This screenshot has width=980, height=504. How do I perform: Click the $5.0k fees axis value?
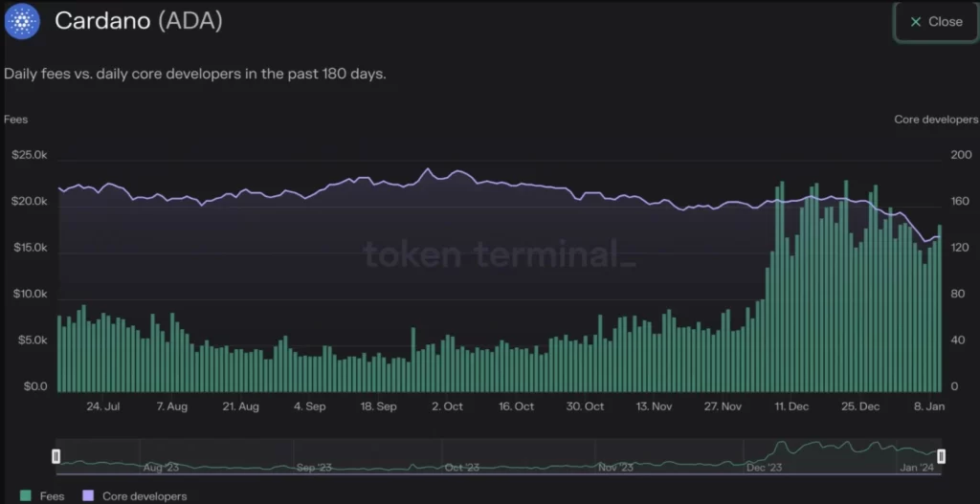click(32, 340)
